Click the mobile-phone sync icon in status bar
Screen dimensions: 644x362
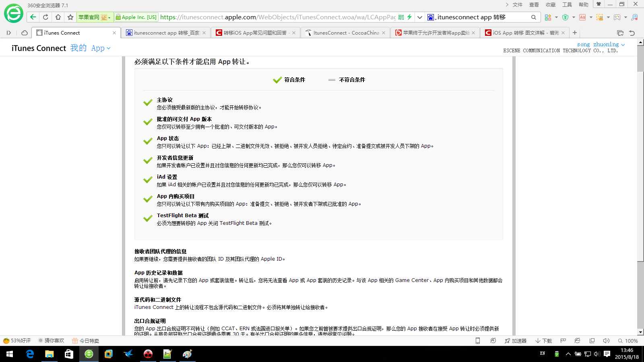[477, 341]
